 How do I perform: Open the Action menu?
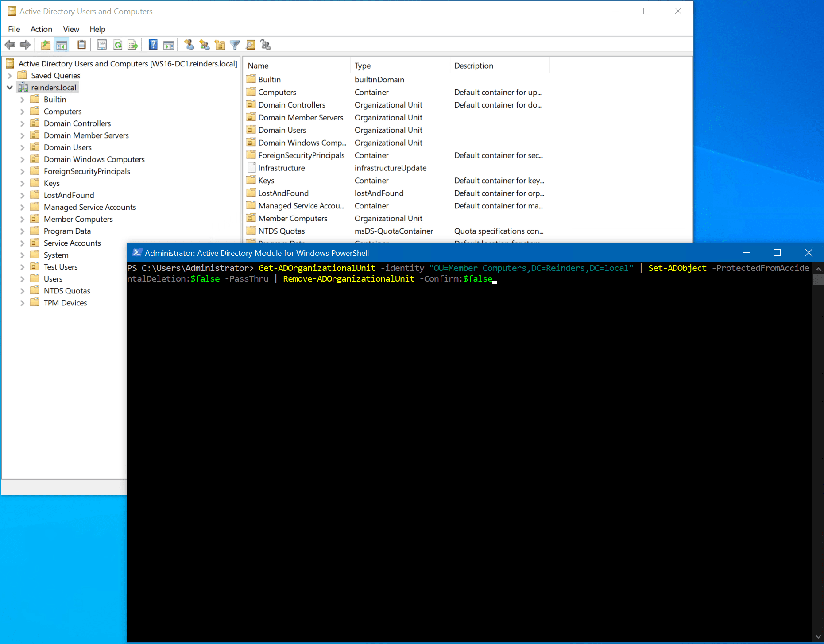point(41,29)
